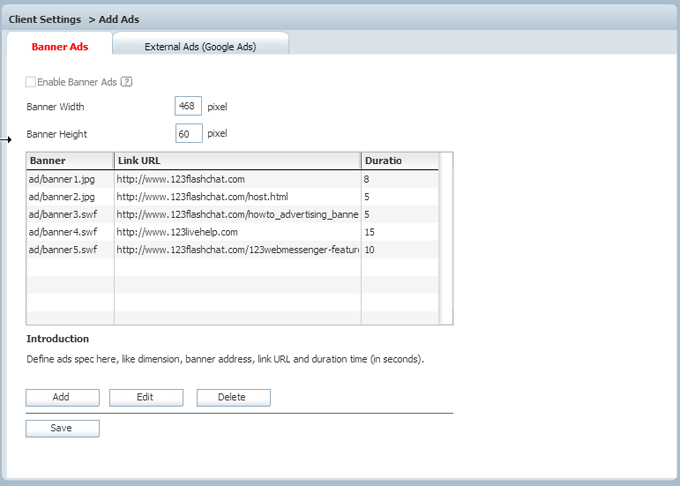Toggle the Enable Banner Ads checkbox
Viewport: 680px width, 486px height.
(31, 82)
